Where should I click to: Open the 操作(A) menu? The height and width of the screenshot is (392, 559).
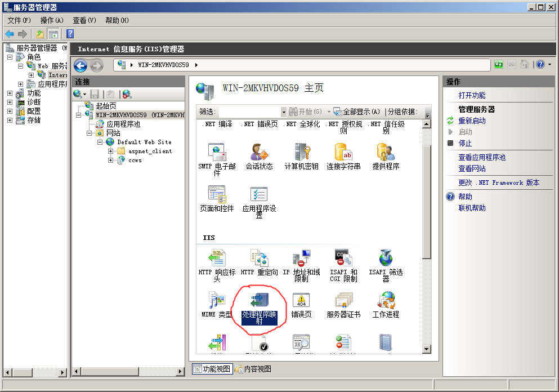coord(52,20)
